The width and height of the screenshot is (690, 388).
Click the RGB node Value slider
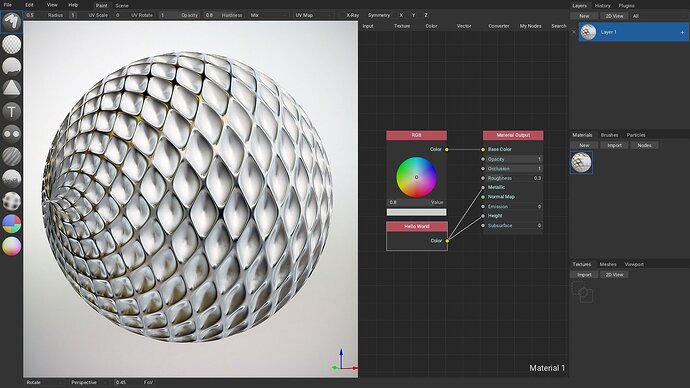point(416,202)
